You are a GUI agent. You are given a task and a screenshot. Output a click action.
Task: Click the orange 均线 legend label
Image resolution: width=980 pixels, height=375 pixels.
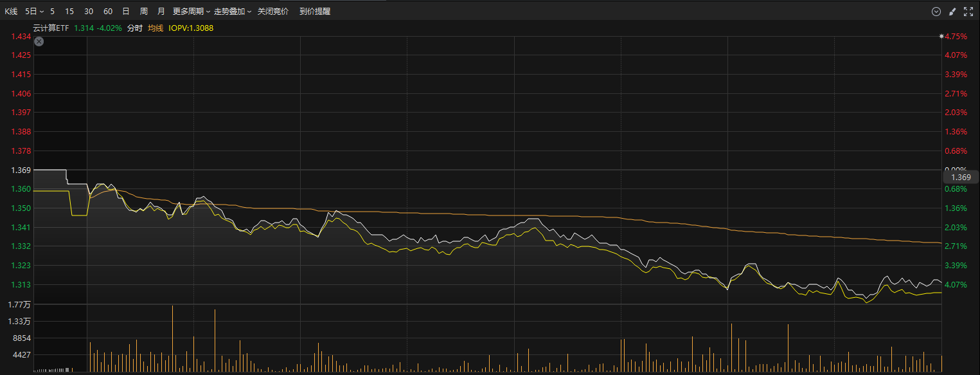(156, 28)
